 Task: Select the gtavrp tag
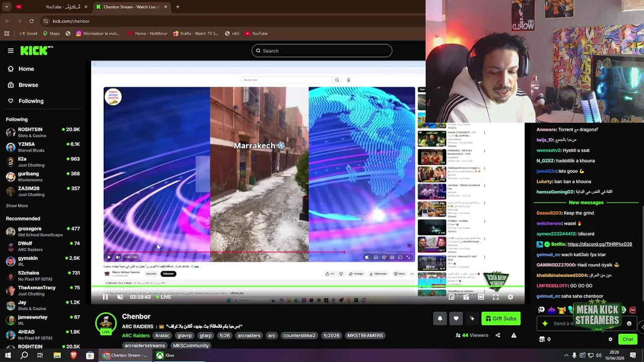click(185, 335)
